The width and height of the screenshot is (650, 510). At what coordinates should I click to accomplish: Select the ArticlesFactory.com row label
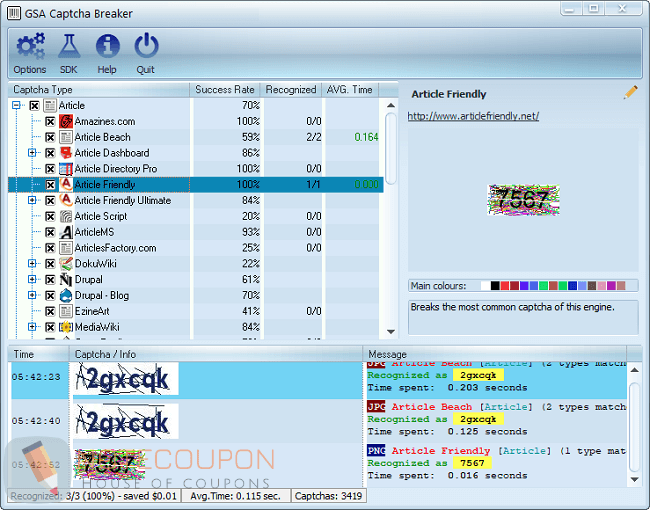[116, 248]
